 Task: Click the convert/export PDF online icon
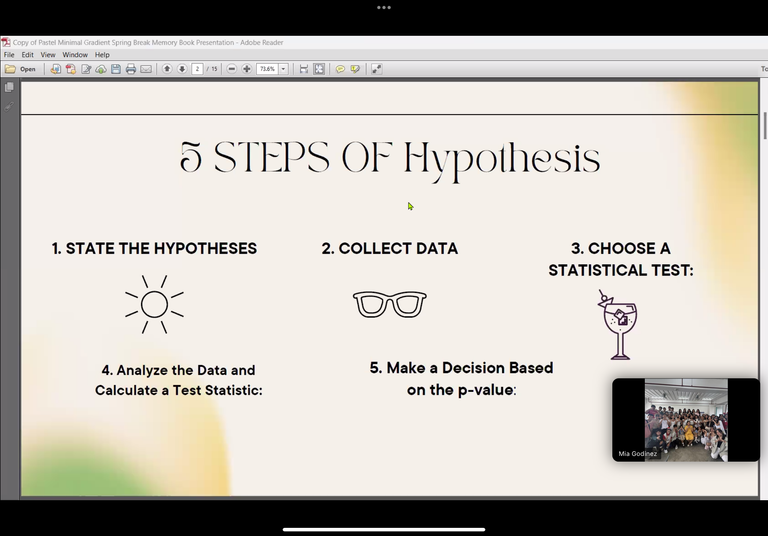click(x=55, y=69)
